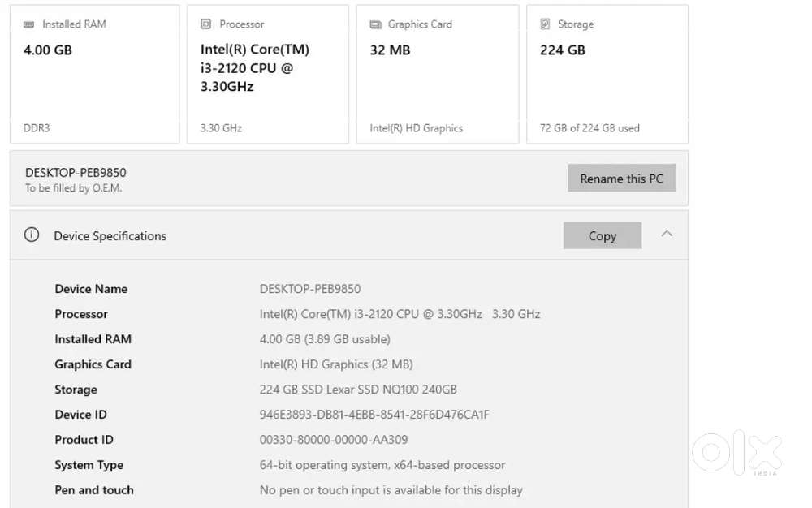Click the Graphics Card icon
Screen dimensions: 812x508
coord(375,24)
